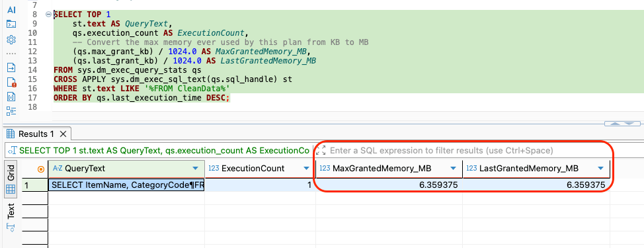Click the 123 type icon of ExecutionCount
Viewport: 644px width, 248px height.
pos(214,169)
